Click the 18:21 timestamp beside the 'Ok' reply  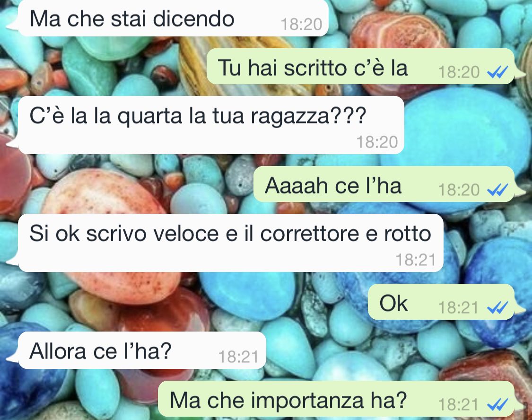tap(458, 308)
